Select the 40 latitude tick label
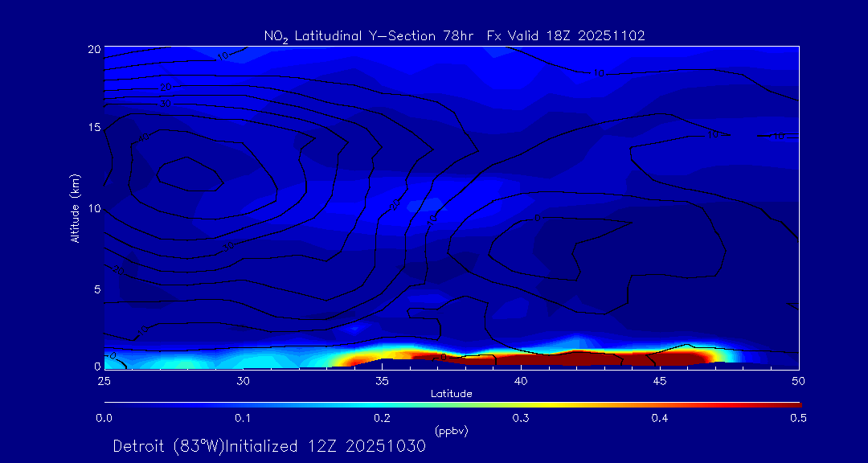This screenshot has width=868, height=463. 521,380
